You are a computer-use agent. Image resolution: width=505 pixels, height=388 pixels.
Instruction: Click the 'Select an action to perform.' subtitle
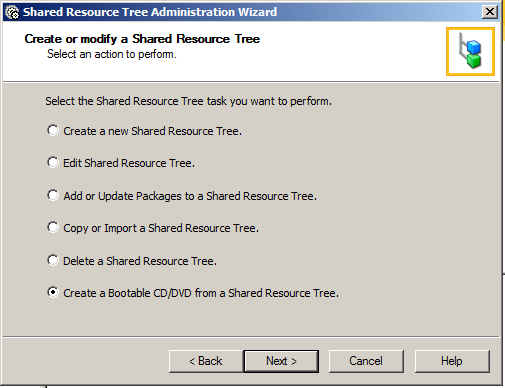(112, 54)
